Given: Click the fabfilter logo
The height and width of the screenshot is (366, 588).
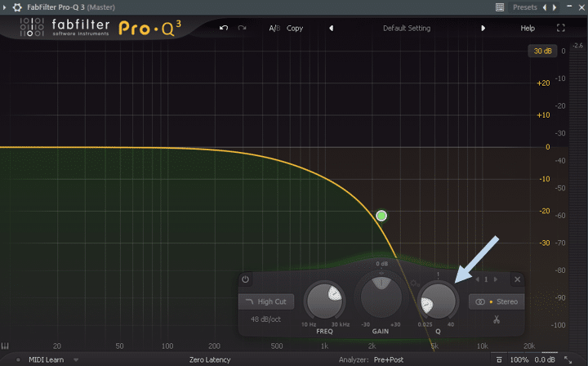Looking at the screenshot, I should point(81,27).
